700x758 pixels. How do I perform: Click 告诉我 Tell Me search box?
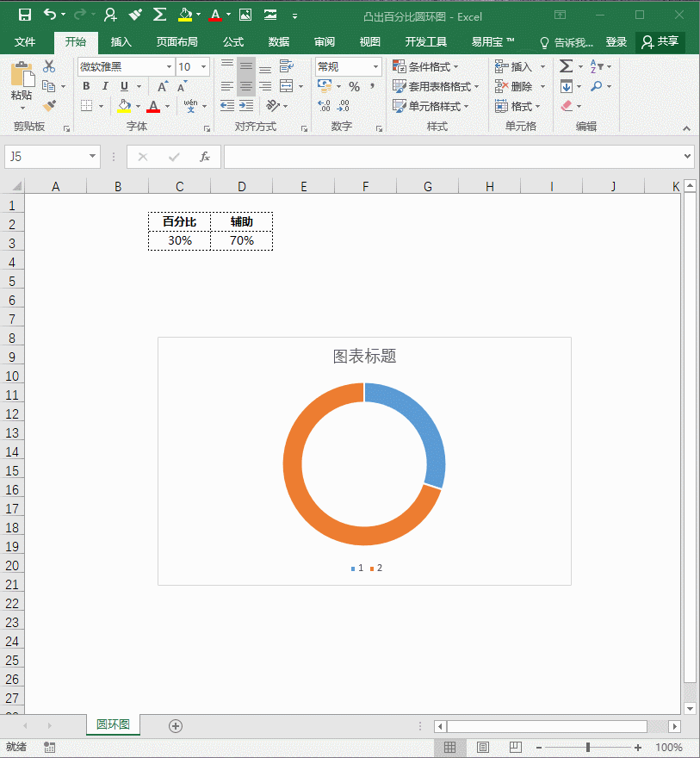[567, 42]
